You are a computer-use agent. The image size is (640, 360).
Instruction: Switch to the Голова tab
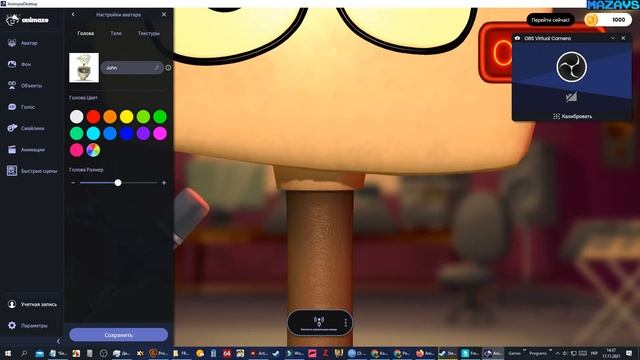[x=86, y=33]
